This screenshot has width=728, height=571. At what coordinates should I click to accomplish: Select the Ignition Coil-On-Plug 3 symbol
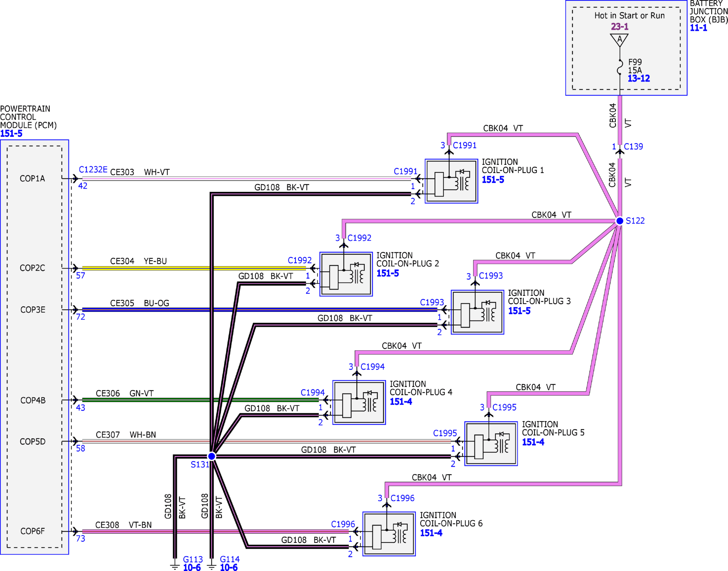(x=477, y=312)
